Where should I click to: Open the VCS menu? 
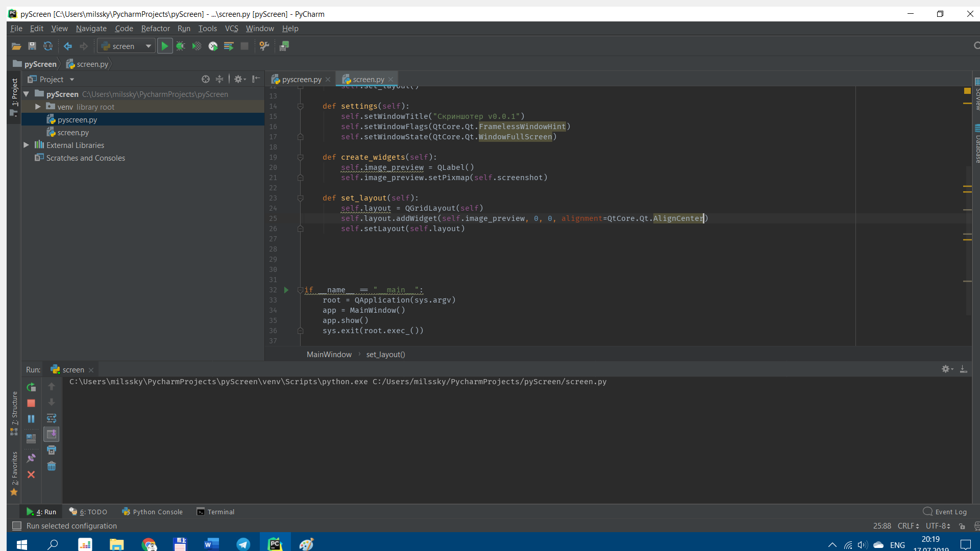click(232, 29)
